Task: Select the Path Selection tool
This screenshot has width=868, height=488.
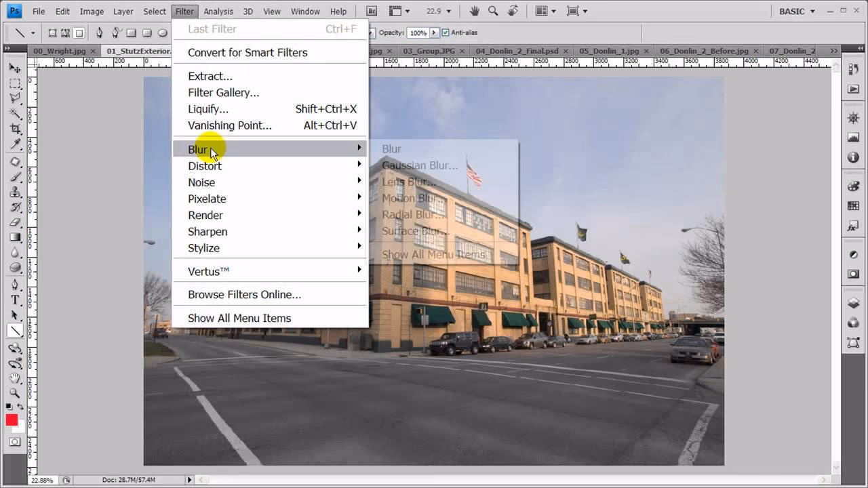Action: (x=15, y=314)
